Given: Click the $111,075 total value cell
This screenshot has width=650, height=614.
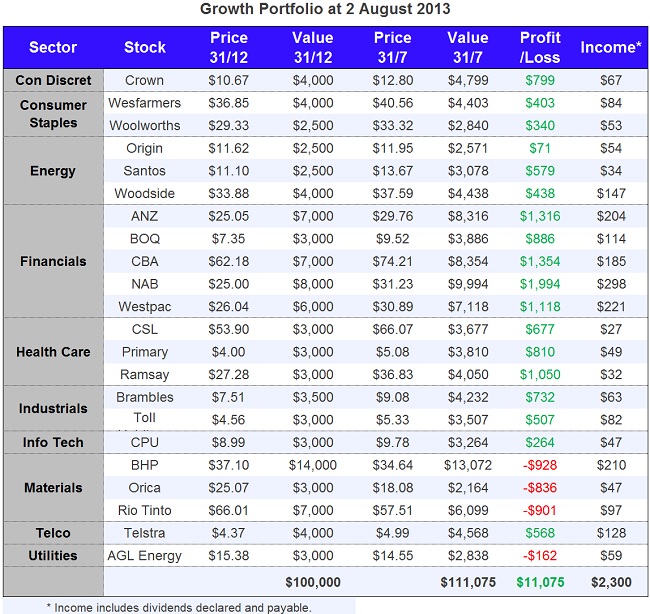Looking at the screenshot, I should tap(468, 581).
